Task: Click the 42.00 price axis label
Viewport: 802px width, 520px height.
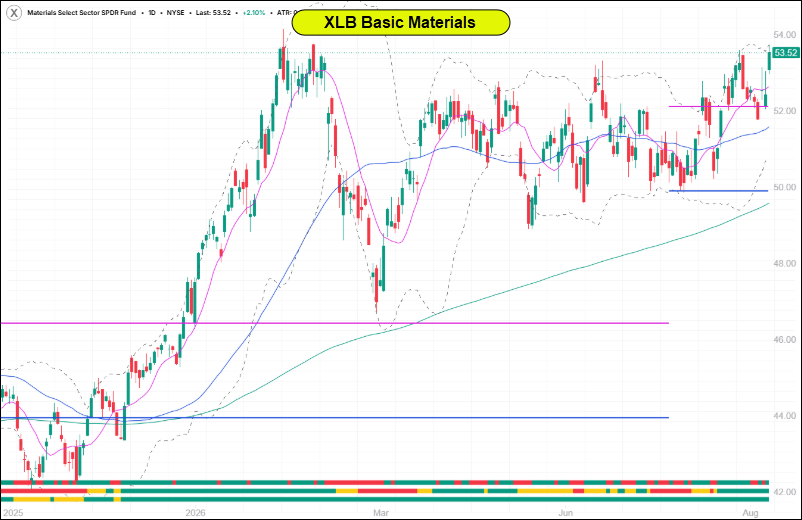Action: [784, 492]
